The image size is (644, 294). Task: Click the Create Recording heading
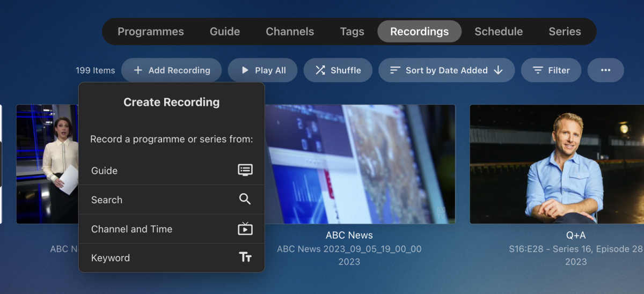tap(172, 102)
